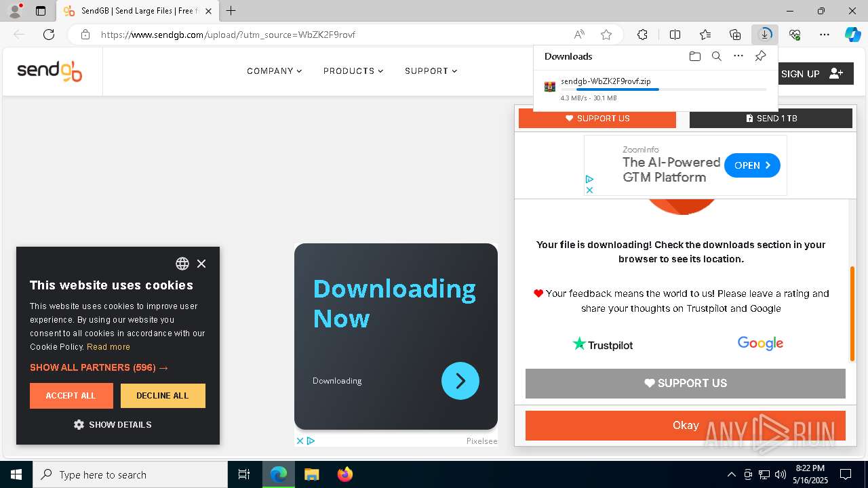Screen dimensions: 868x488
Task: Open the browser extensions icon
Action: (x=642, y=35)
